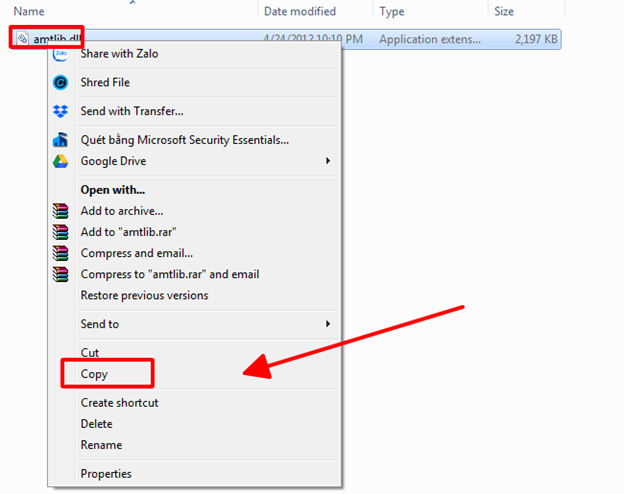The height and width of the screenshot is (494, 624).
Task: Sort files by the Name column header
Action: [30, 12]
